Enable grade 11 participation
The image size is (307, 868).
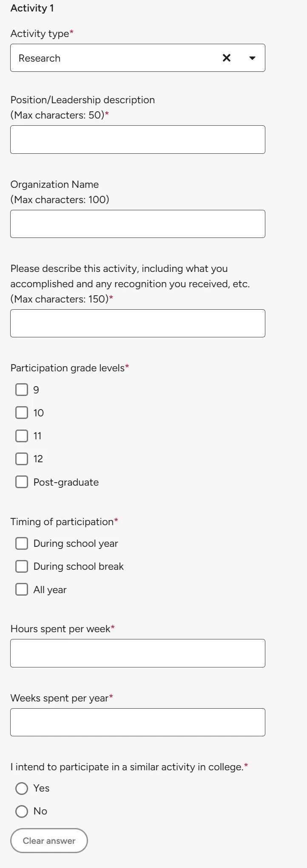(x=22, y=435)
